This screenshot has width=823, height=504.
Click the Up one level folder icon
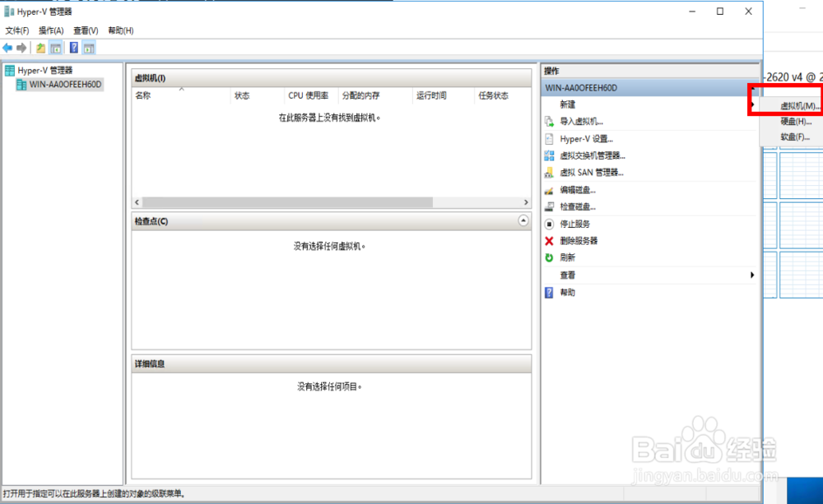click(x=40, y=49)
